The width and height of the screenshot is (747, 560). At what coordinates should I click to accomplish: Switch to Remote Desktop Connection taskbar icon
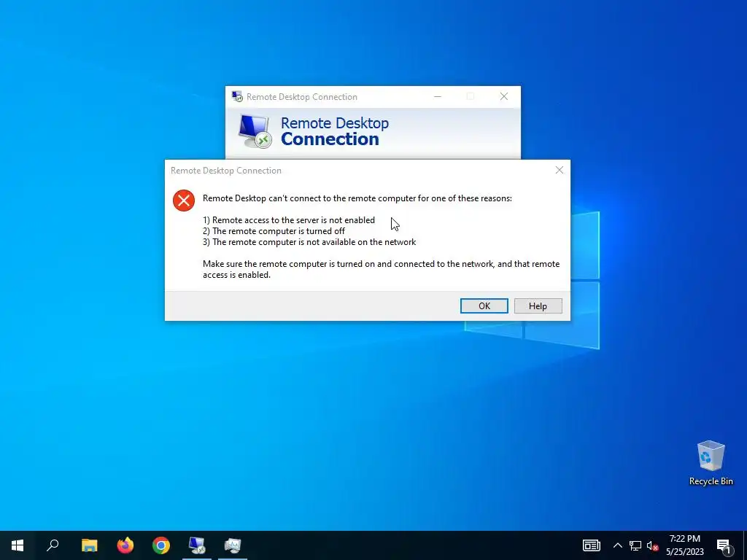pyautogui.click(x=197, y=545)
